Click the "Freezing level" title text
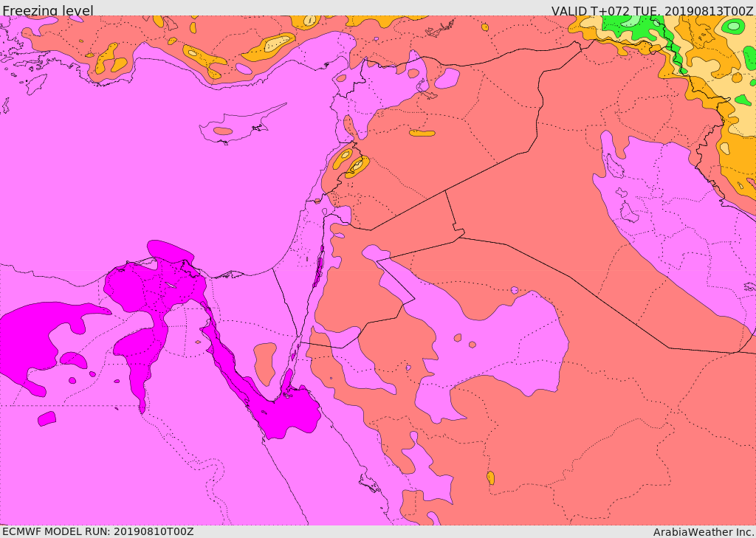The image size is (756, 538). (x=47, y=10)
